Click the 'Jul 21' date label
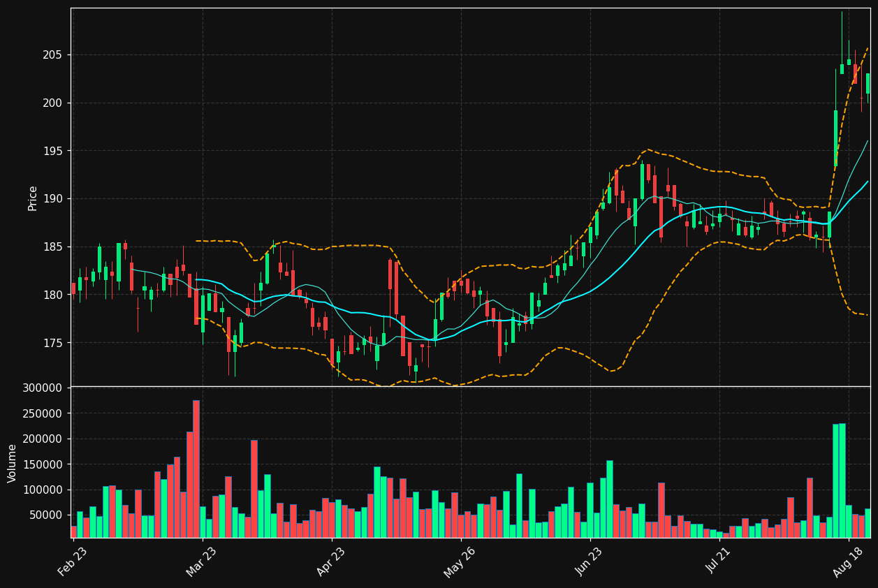 719,561
